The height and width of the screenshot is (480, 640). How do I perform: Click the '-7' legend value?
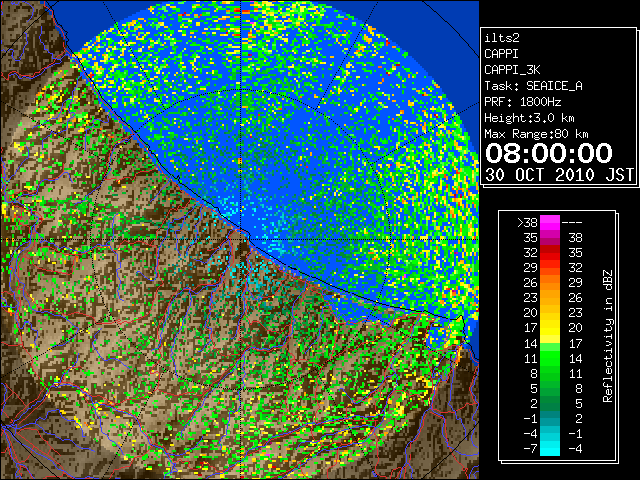click(530, 449)
